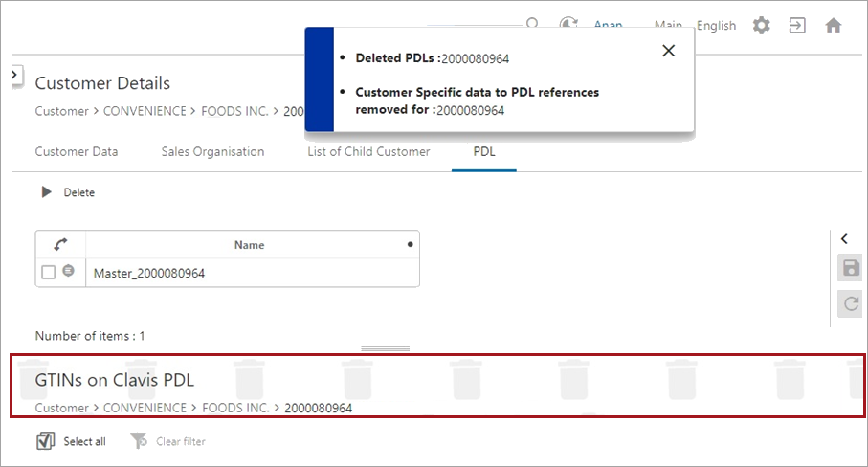Collapse the right side panel chevron

pos(845,239)
